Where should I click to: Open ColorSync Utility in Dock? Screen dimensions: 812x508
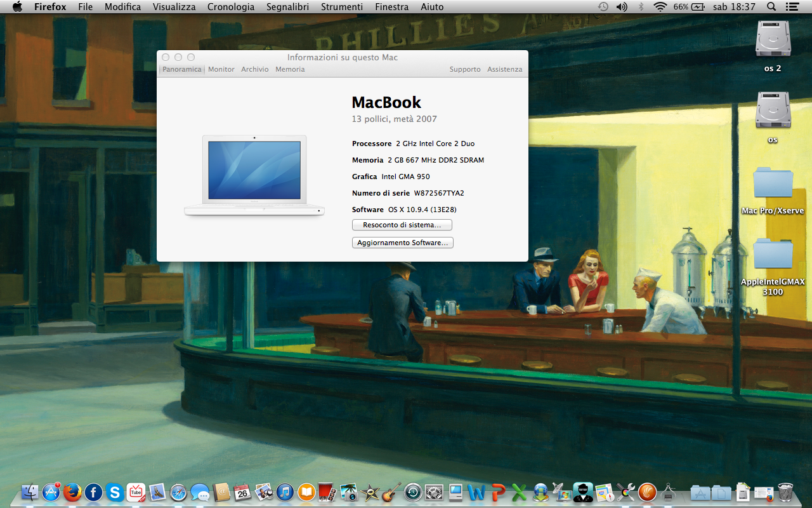click(x=625, y=492)
